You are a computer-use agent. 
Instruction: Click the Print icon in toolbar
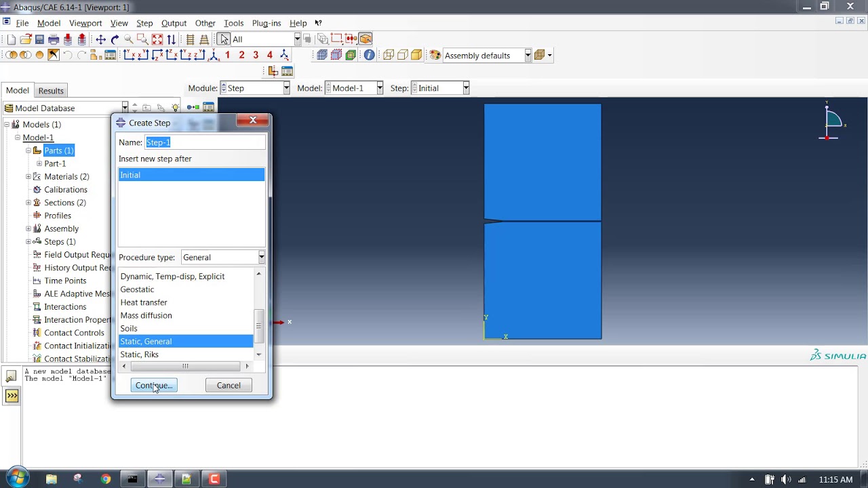point(54,39)
